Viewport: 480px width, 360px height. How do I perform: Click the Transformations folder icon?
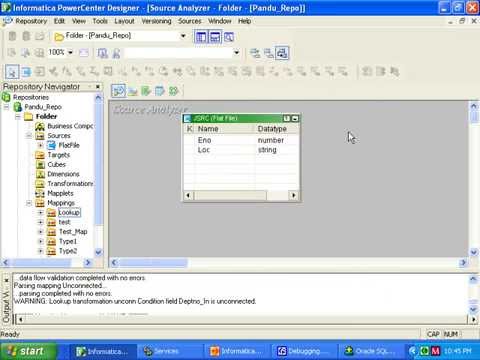click(40, 184)
